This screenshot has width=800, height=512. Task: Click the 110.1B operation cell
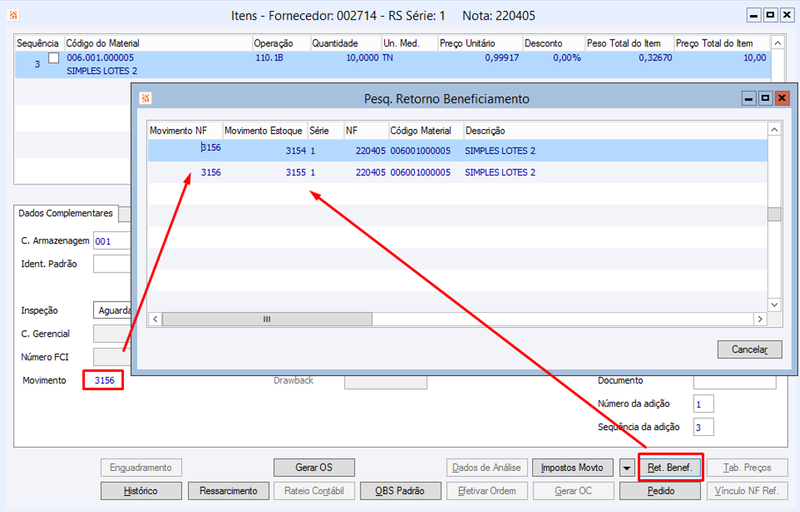pyautogui.click(x=269, y=58)
